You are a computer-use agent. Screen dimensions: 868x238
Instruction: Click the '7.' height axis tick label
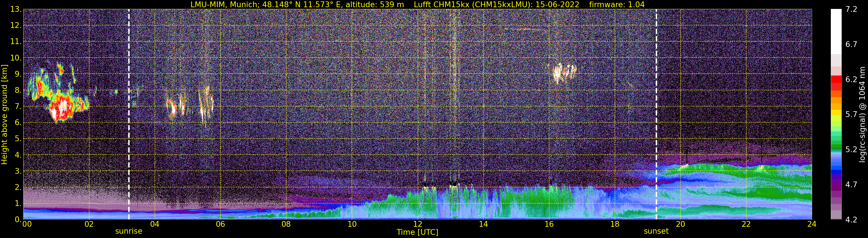point(18,107)
